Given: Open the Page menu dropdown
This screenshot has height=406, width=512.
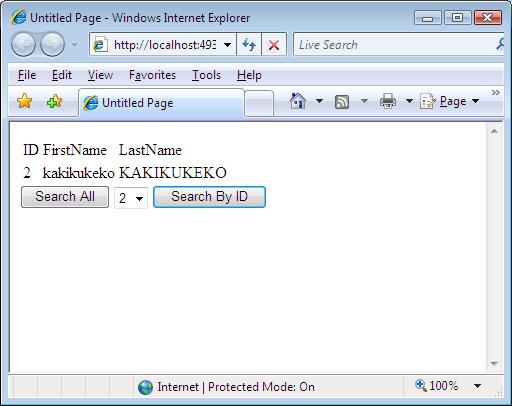Looking at the screenshot, I should [x=450, y=101].
